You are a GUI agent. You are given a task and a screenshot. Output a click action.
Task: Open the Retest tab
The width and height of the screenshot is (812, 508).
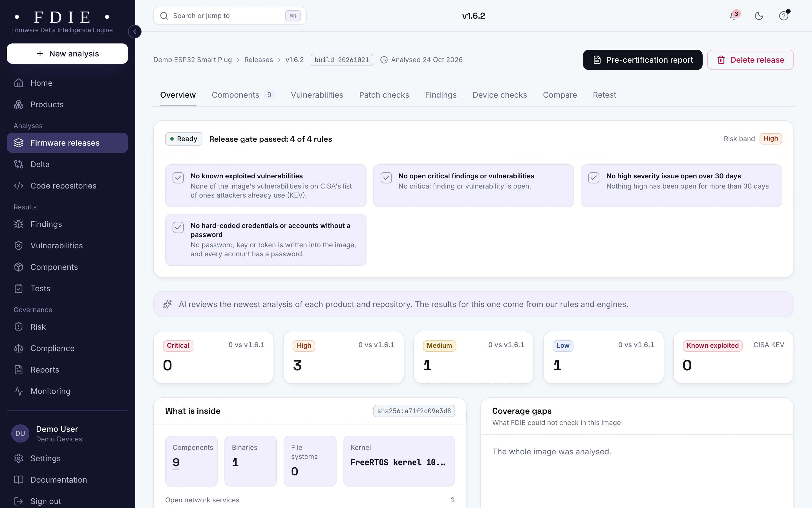(x=604, y=95)
